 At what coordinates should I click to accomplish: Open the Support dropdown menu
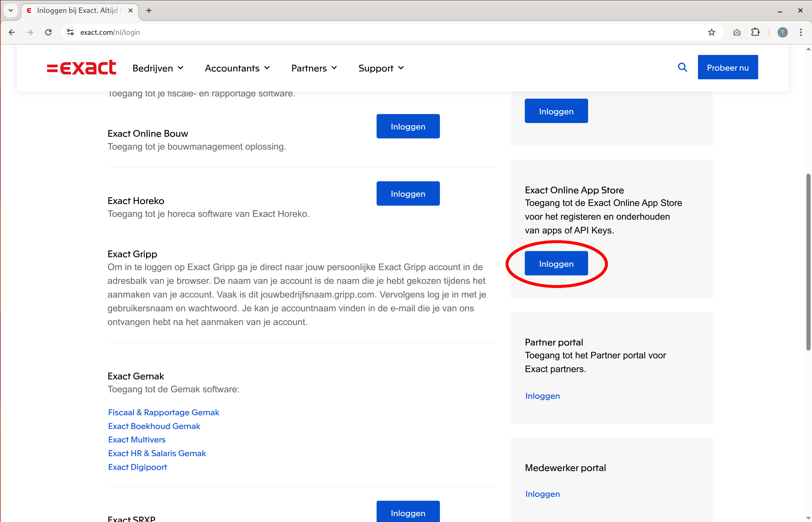[x=381, y=68]
